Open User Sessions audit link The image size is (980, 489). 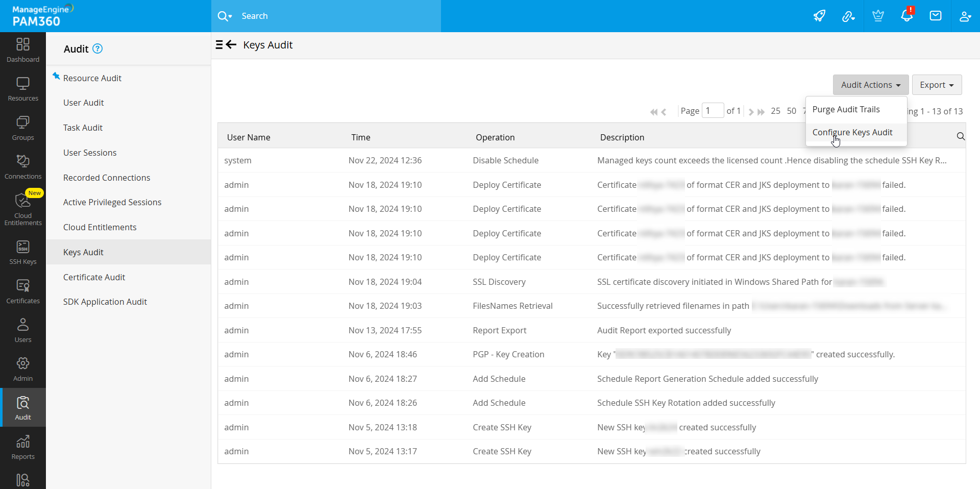(x=90, y=153)
